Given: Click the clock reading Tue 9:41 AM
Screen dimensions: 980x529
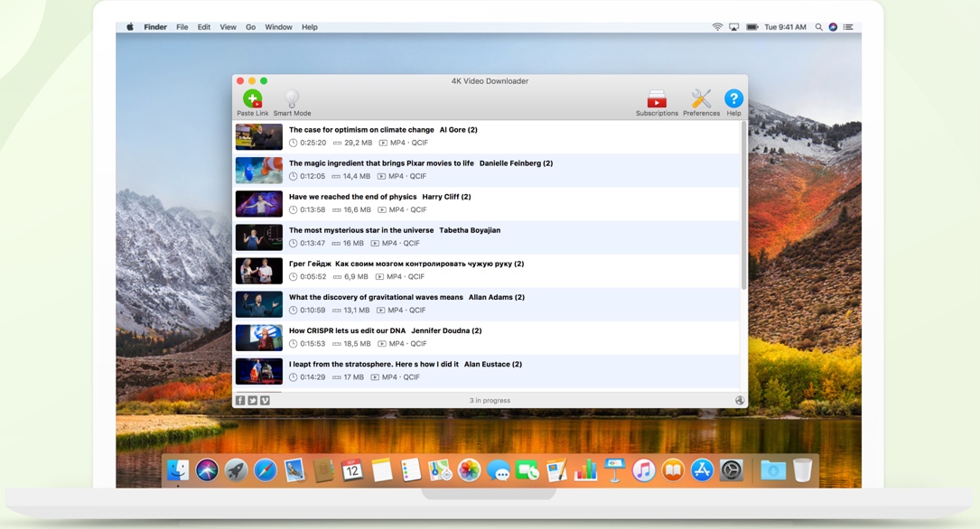Looking at the screenshot, I should coord(785,27).
